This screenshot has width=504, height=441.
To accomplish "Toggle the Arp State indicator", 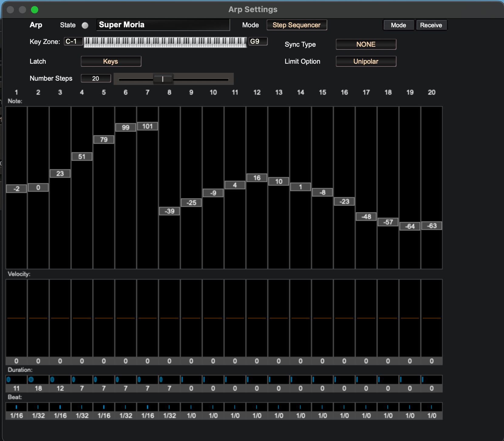I will [x=85, y=25].
